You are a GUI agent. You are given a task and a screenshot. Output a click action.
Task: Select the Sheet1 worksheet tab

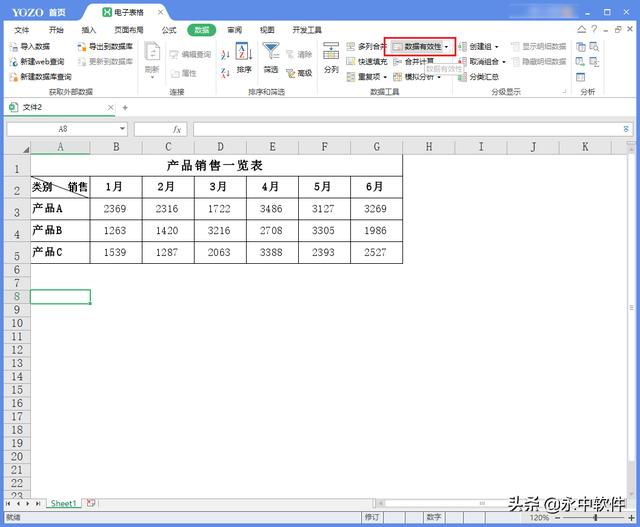click(x=63, y=503)
